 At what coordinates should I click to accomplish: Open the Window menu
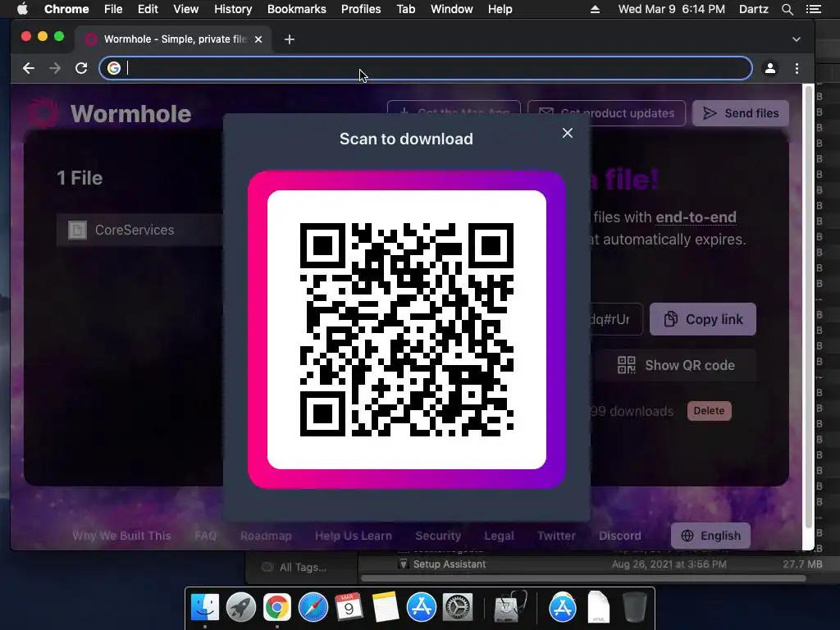[x=452, y=9]
